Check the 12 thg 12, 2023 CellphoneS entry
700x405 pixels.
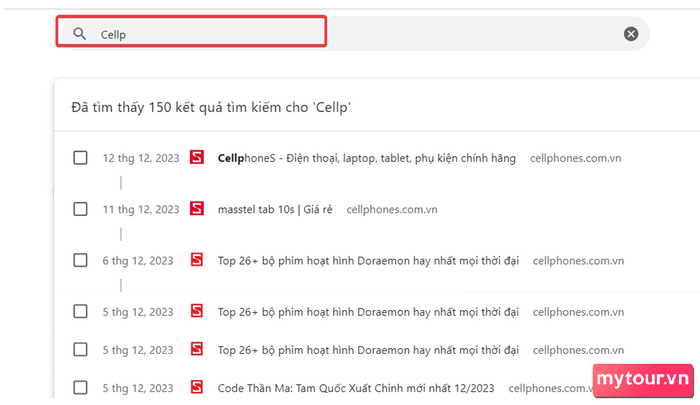(x=80, y=158)
